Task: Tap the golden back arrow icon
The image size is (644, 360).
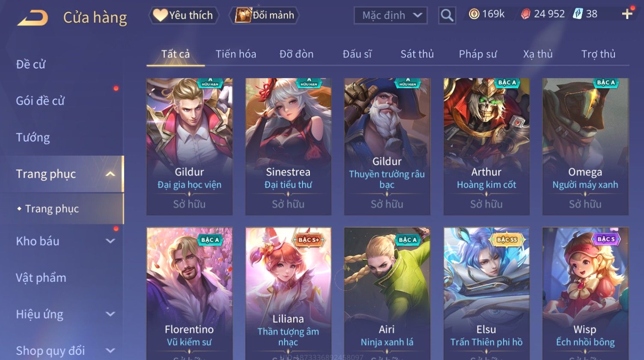Action: (x=33, y=18)
